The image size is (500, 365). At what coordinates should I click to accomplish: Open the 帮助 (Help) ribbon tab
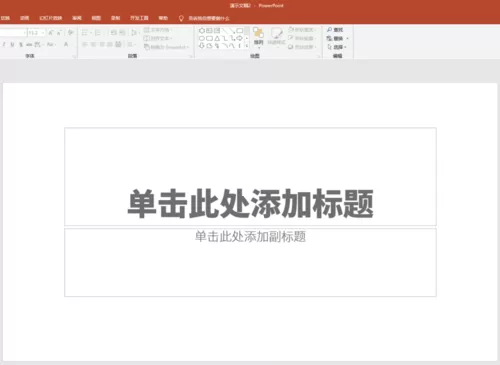click(163, 18)
